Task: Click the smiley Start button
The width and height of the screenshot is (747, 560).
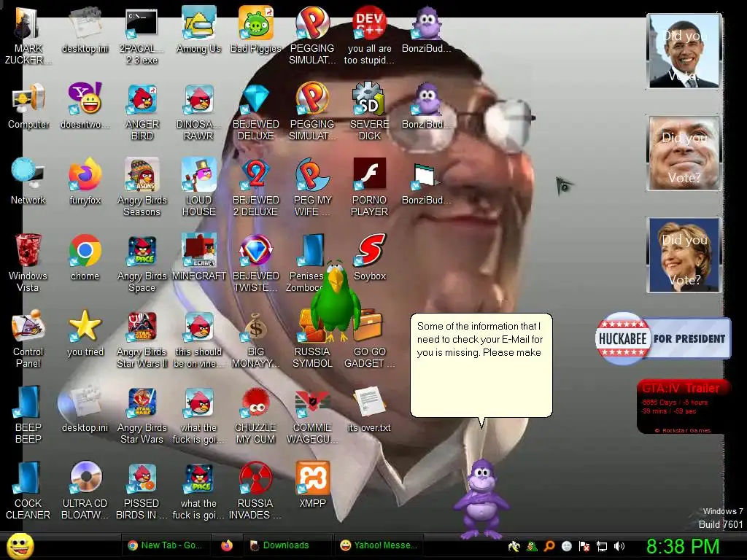Action: (x=20, y=546)
